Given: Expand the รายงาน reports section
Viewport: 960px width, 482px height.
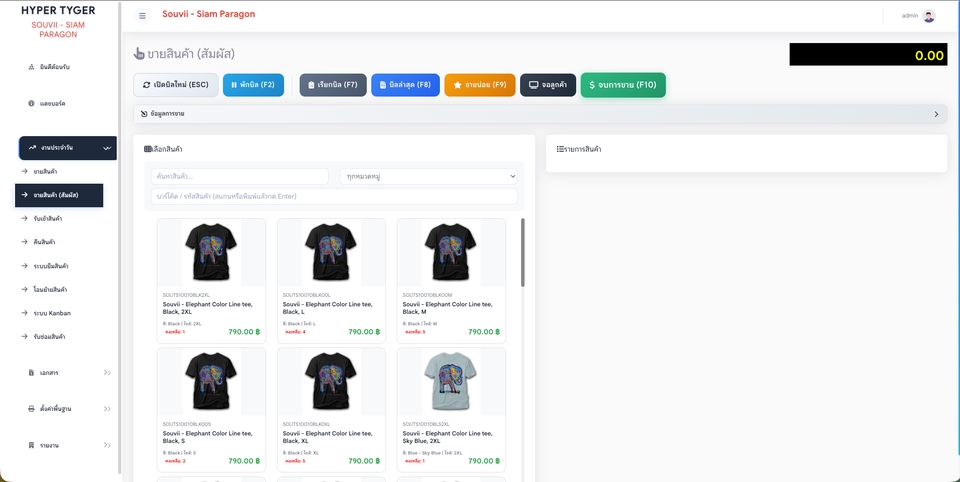Looking at the screenshot, I should (x=67, y=445).
